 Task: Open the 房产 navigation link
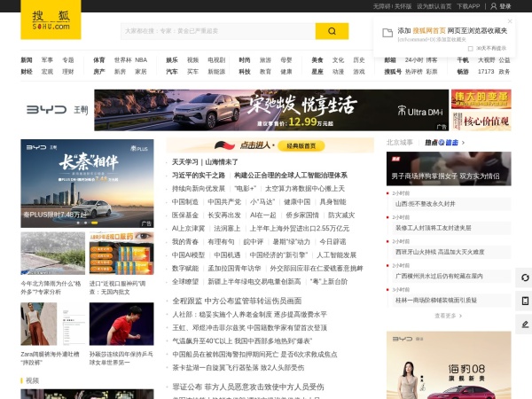(99, 72)
